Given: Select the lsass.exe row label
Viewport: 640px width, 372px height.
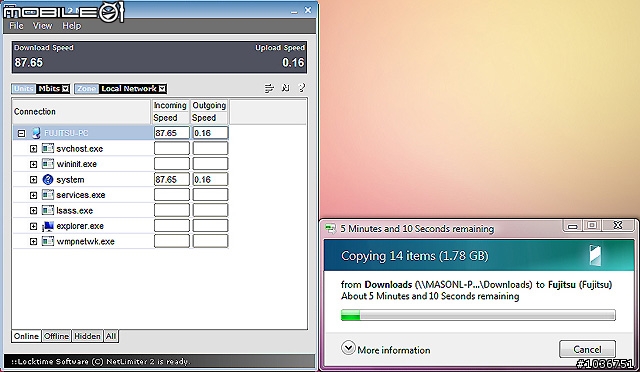Looking at the screenshot, I should 75,211.
